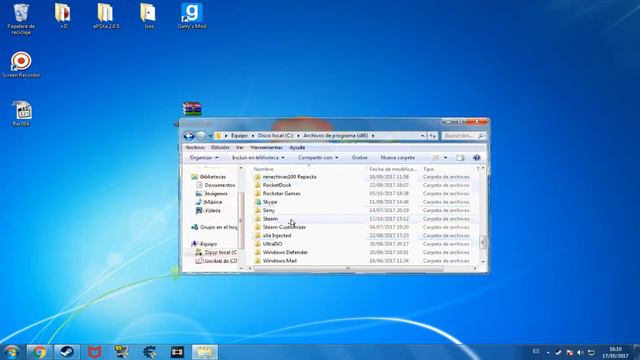Click the Disco local (C:) breadcrumb
The image size is (640, 360).
coord(276,136)
